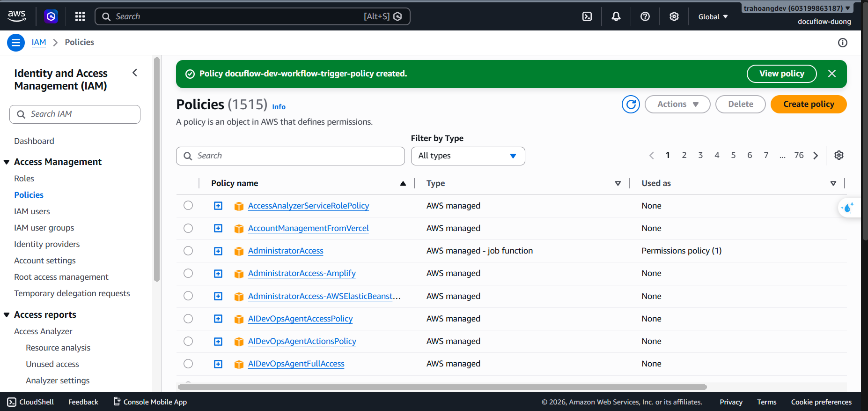Open the Used as column filter arrow

[833, 183]
